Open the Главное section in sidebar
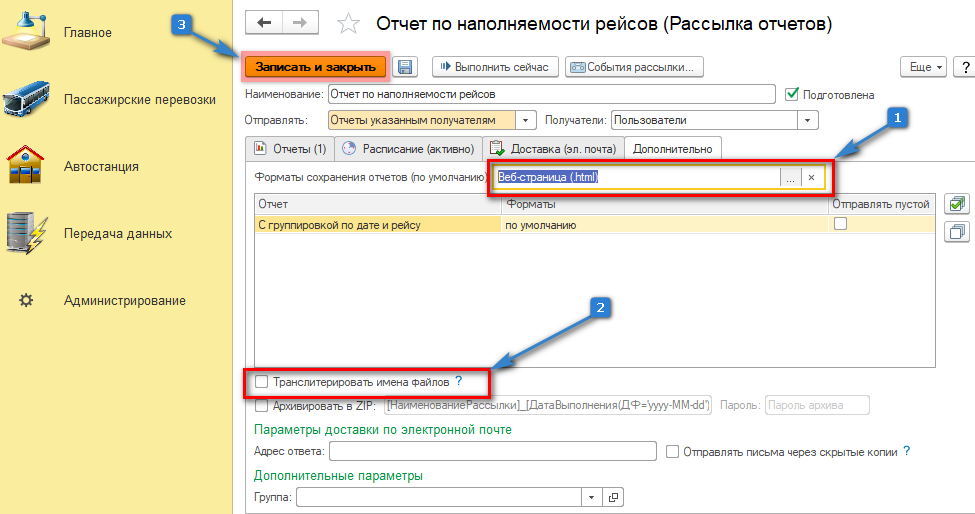 (x=88, y=33)
